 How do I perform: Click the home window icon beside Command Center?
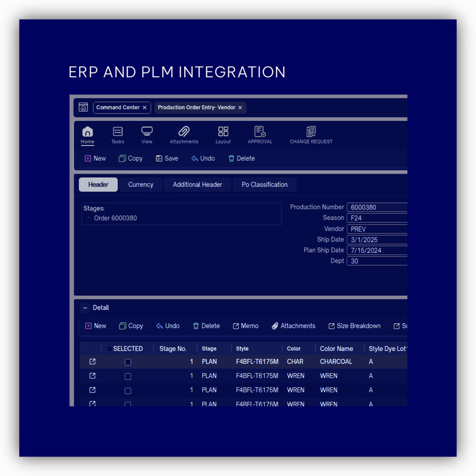(83, 107)
